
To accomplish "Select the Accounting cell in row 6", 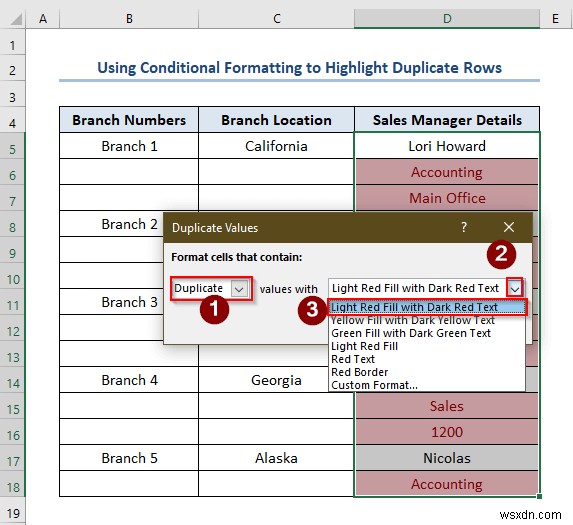I will (x=447, y=172).
